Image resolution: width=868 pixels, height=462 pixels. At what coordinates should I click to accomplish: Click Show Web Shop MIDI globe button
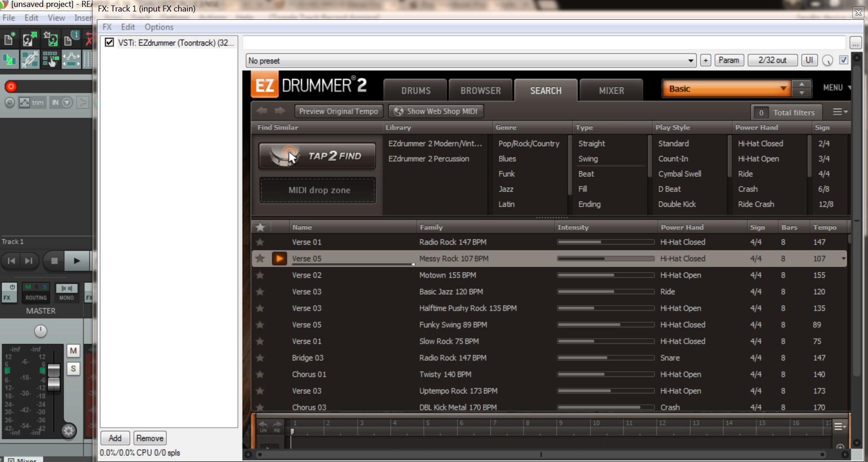click(436, 111)
